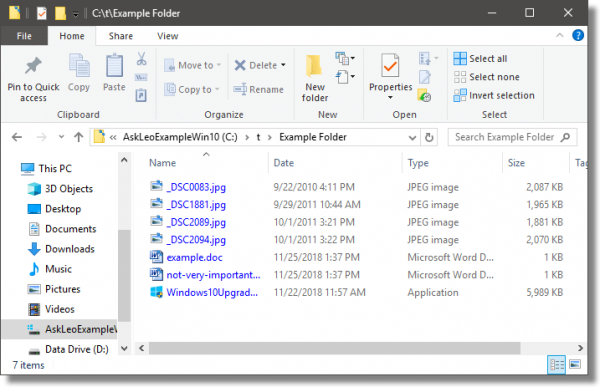Click the horizontal scrollbar right arrow
The height and width of the screenshot is (387, 600).
pyautogui.click(x=580, y=348)
